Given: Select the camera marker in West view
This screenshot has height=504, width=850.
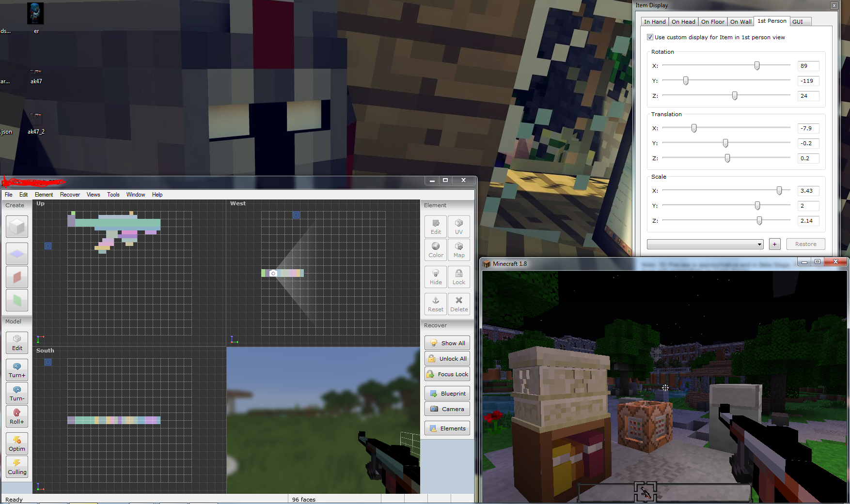Looking at the screenshot, I should (273, 273).
